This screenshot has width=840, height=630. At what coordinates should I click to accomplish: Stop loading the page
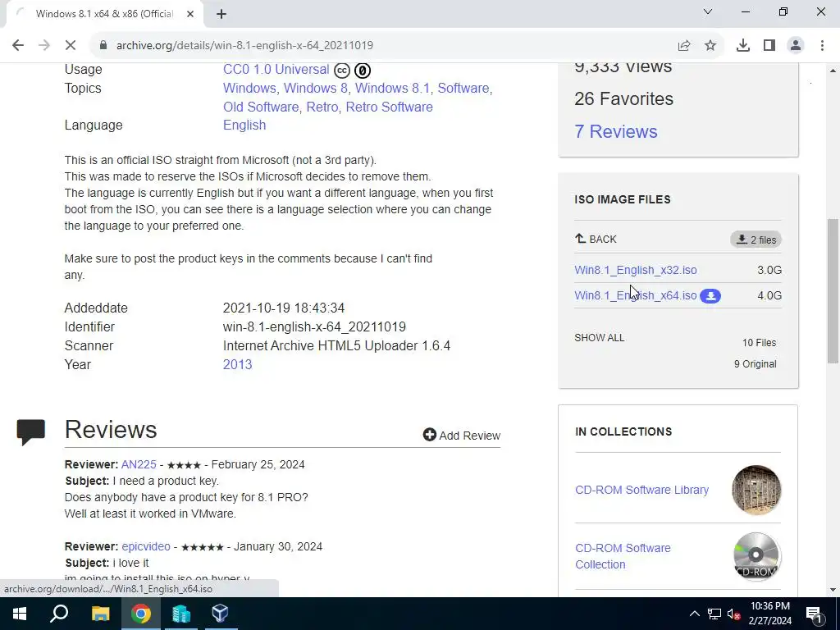[x=71, y=46]
